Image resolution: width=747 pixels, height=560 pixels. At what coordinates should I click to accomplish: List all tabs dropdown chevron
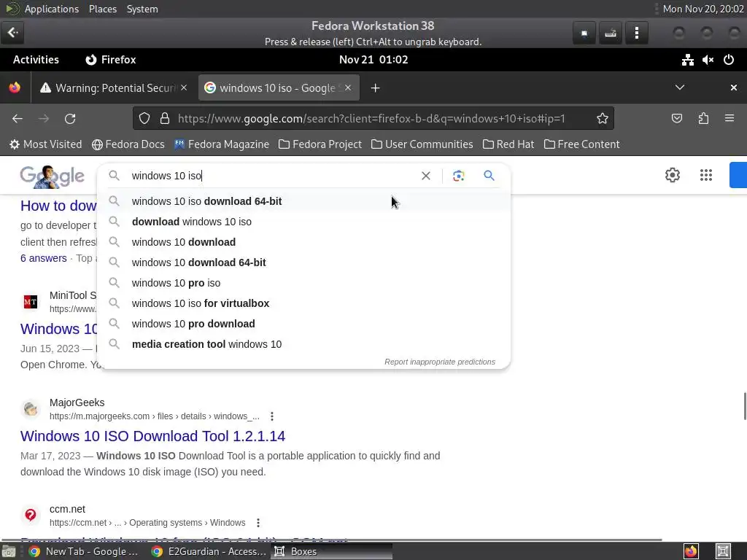click(x=680, y=87)
